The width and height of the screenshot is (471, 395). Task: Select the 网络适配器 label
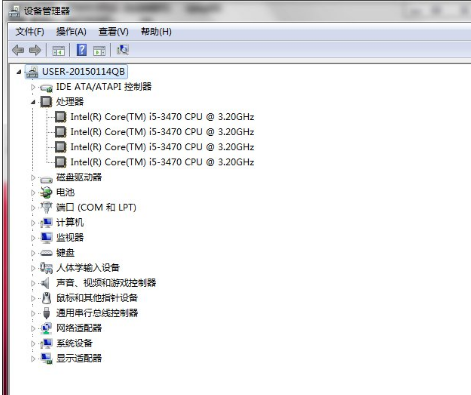[x=79, y=328]
